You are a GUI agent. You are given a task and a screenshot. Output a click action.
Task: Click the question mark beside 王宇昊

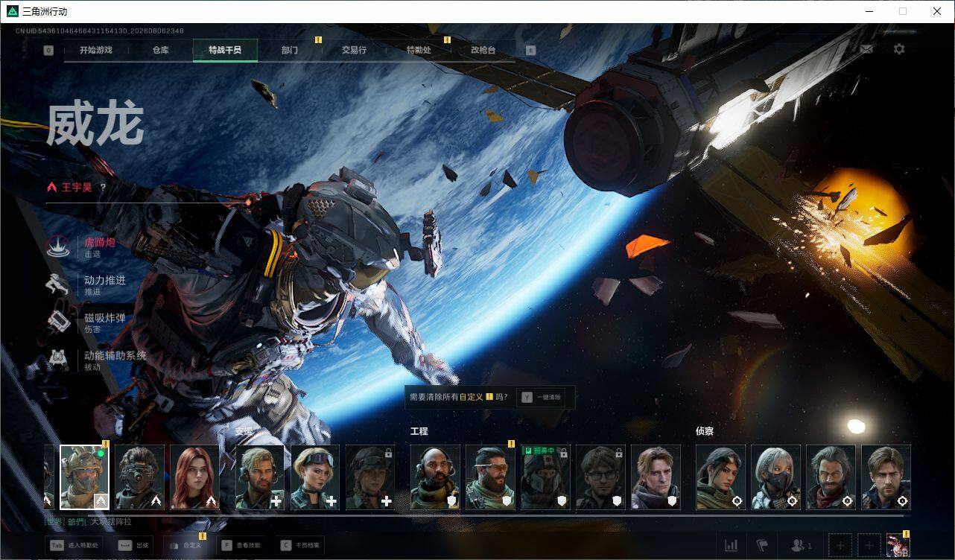coord(103,187)
